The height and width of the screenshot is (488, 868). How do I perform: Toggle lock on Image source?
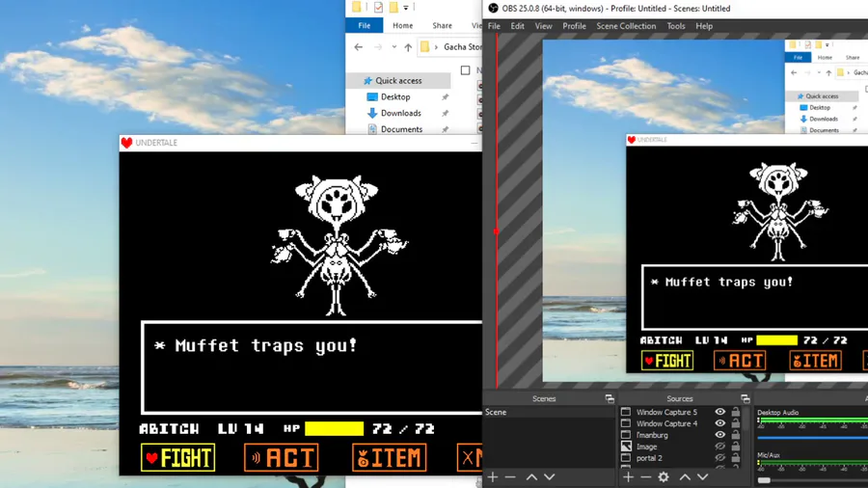tap(736, 447)
